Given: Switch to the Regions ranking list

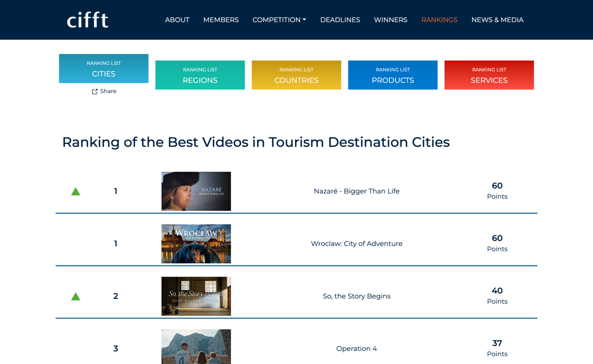Looking at the screenshot, I should pyautogui.click(x=200, y=75).
